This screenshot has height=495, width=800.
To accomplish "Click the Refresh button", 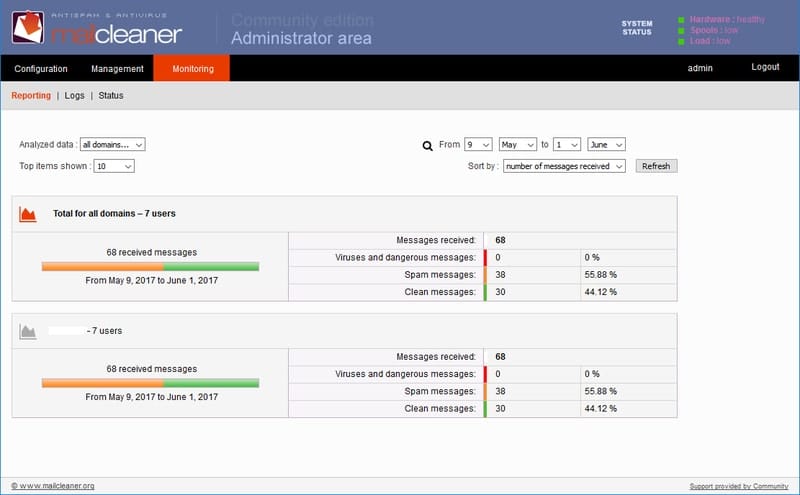I will pyautogui.click(x=656, y=166).
